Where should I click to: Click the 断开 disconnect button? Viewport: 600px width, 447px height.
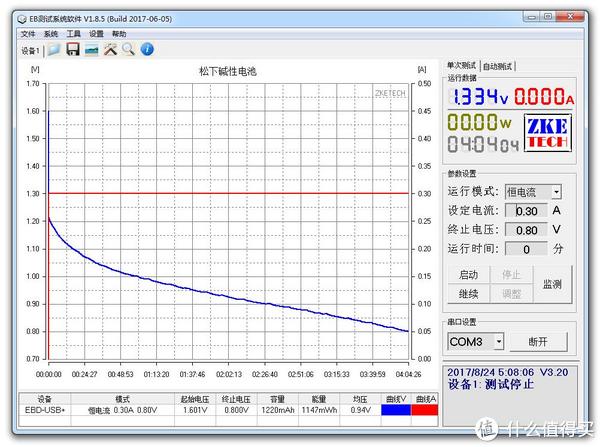coord(538,341)
